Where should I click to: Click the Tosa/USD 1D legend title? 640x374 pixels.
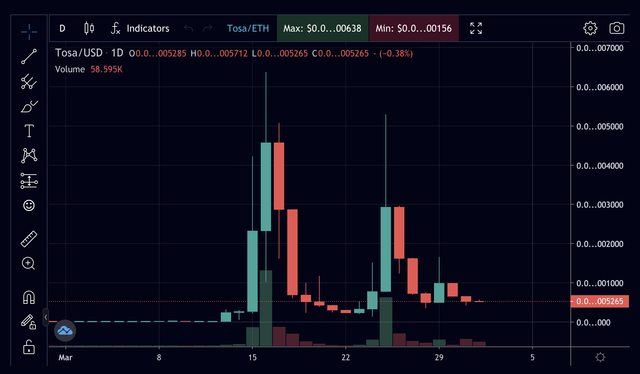pyautogui.click(x=89, y=53)
